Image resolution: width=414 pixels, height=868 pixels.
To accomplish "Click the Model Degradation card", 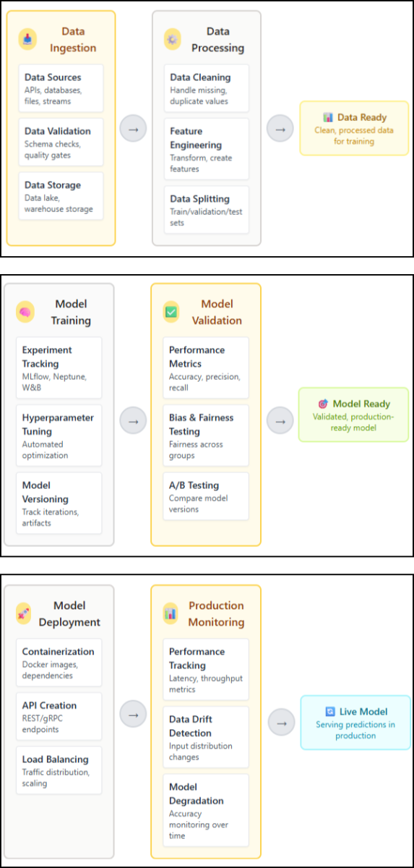I will (206, 810).
